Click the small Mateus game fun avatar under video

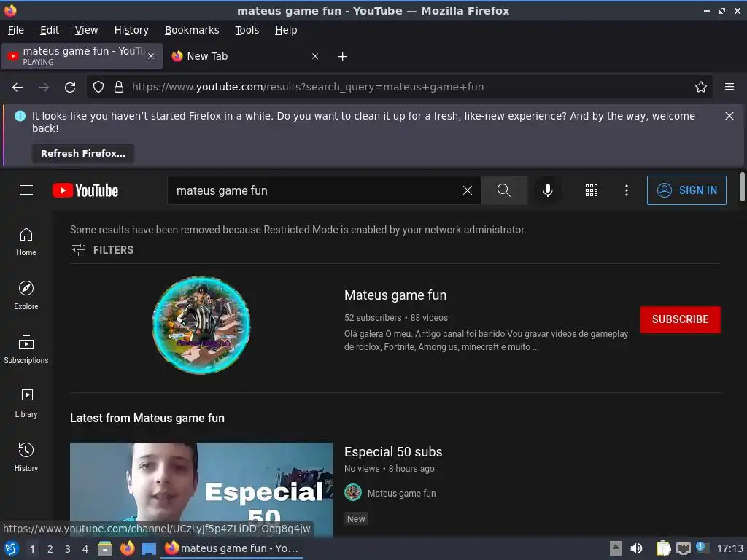click(x=353, y=492)
